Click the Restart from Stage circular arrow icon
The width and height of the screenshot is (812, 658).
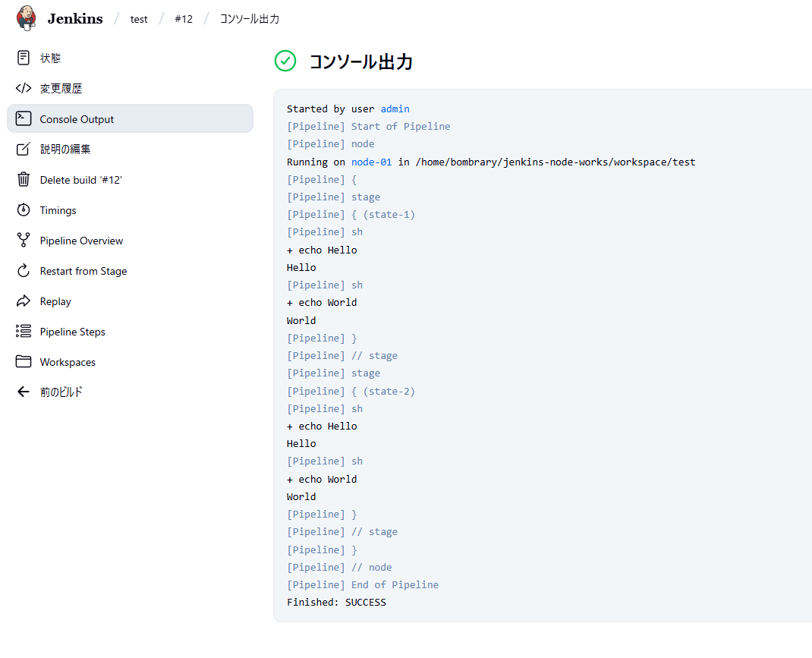point(24,271)
